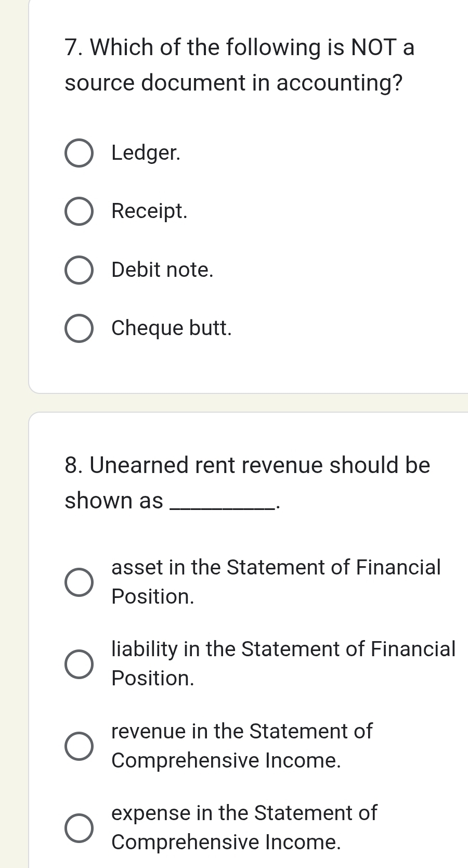
Task: Select "liability in the Statement of Financial Position."
Action: (79, 663)
